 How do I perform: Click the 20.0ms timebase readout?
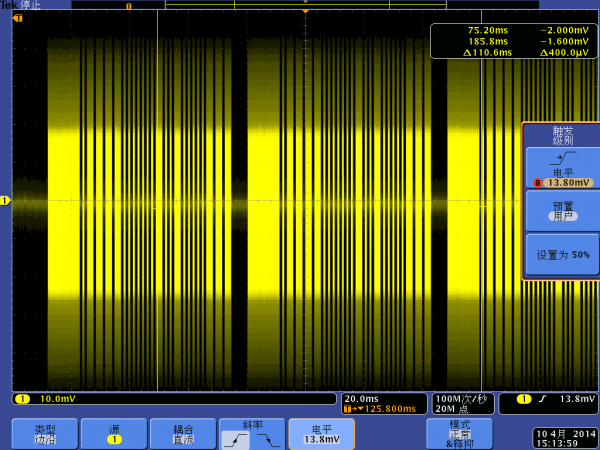click(x=359, y=397)
